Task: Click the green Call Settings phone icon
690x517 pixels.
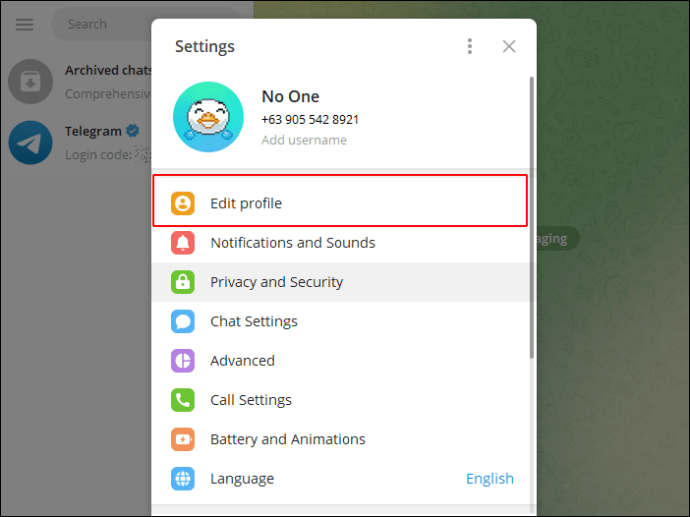Action: coord(182,400)
